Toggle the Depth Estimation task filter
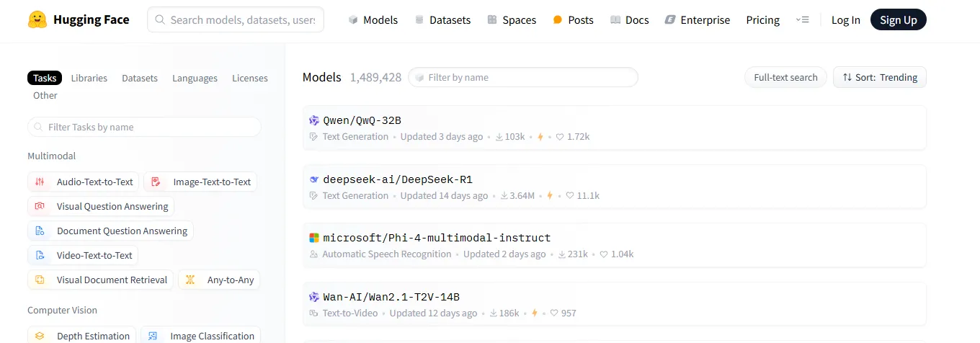Image resolution: width=980 pixels, height=343 pixels. click(82, 335)
